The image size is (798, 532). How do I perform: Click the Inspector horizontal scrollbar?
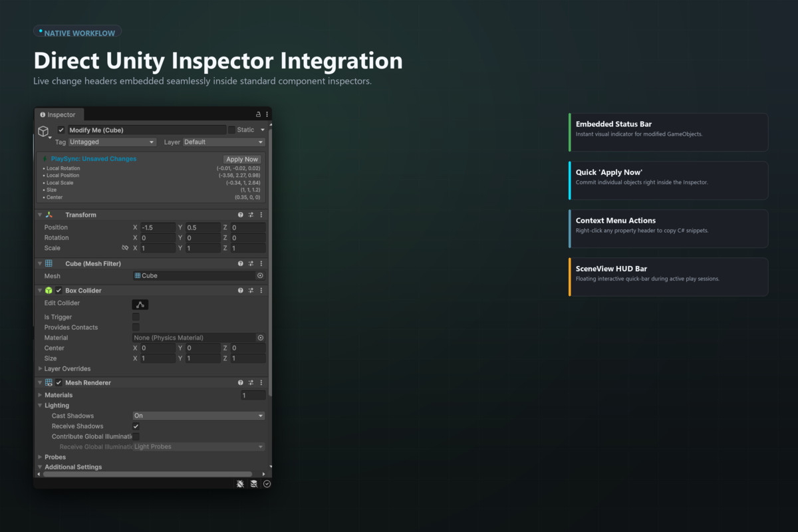coord(148,474)
